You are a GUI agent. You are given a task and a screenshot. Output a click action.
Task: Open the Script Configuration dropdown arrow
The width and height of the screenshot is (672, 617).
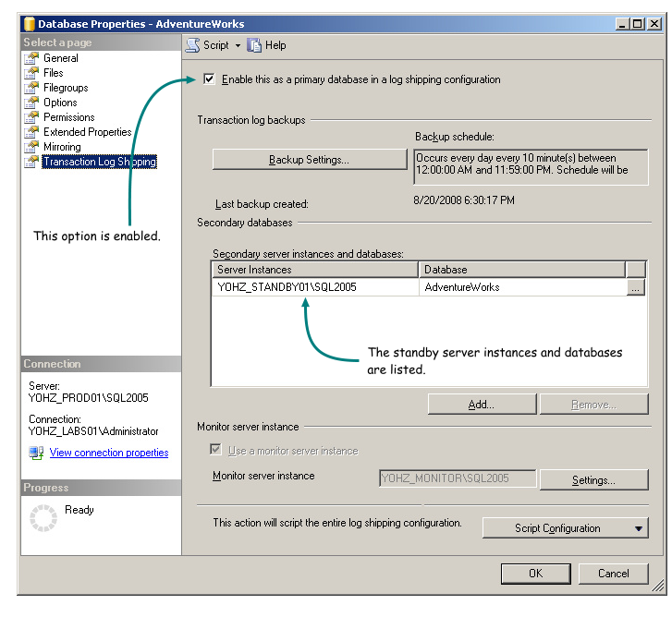[639, 528]
